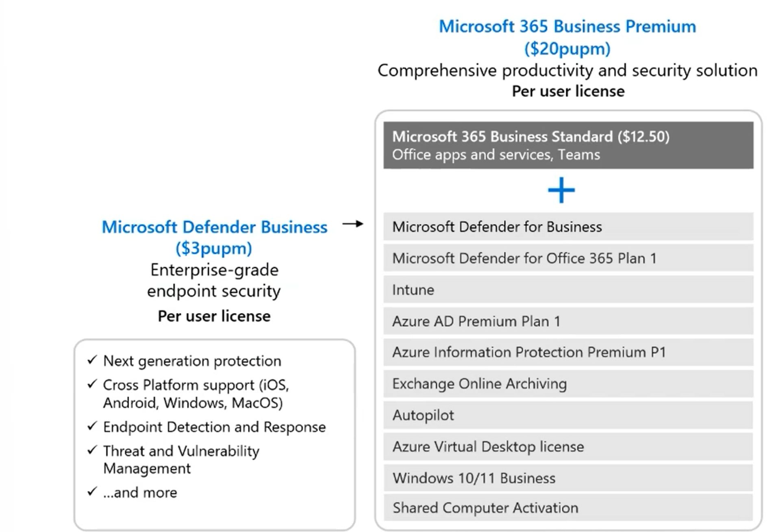Screen dimensions: 778x532
Task: Click checkmark beside Next generation protection
Action: coord(92,360)
